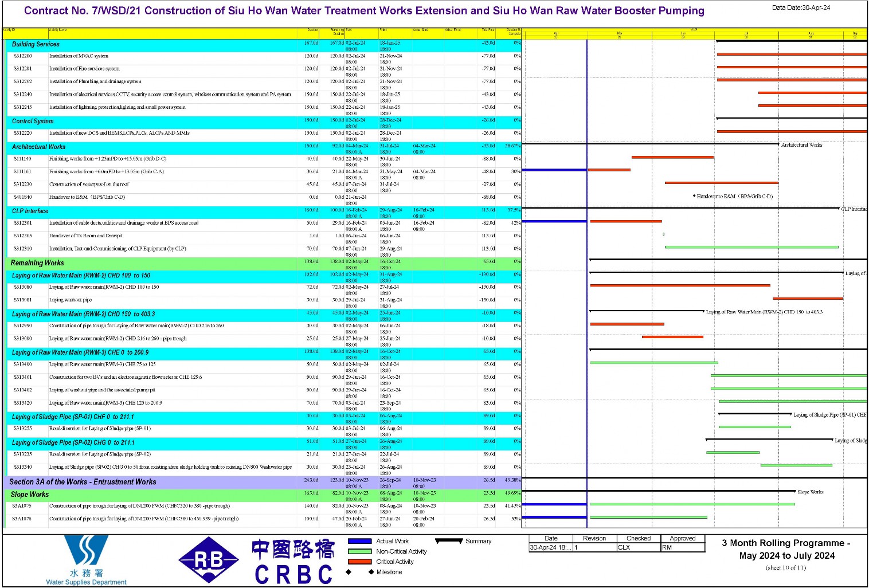The height and width of the screenshot is (588, 869).
Task: Click activity ID S313340
Action: tap(23, 467)
